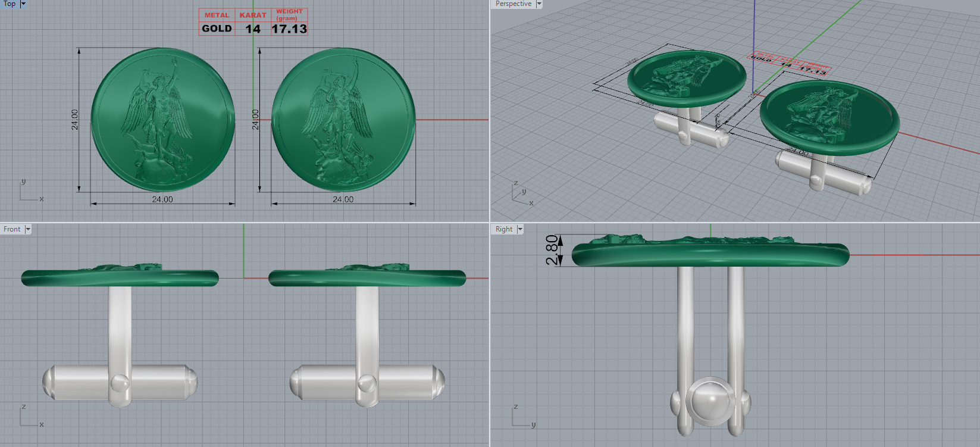Activate the Perspective viewport title label
This screenshot has height=447, width=980.
click(513, 4)
